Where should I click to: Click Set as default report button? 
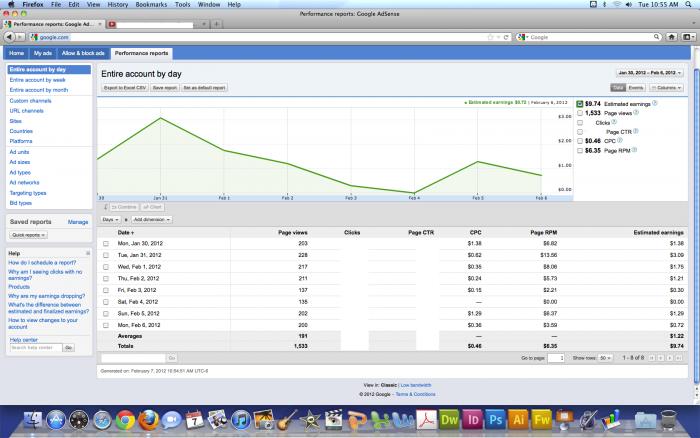coord(204,88)
